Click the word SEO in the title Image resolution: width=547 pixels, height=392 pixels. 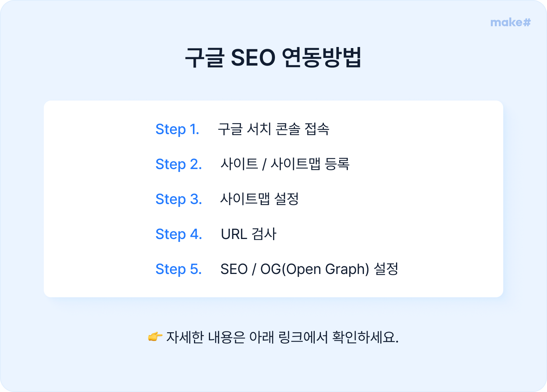[x=253, y=58]
